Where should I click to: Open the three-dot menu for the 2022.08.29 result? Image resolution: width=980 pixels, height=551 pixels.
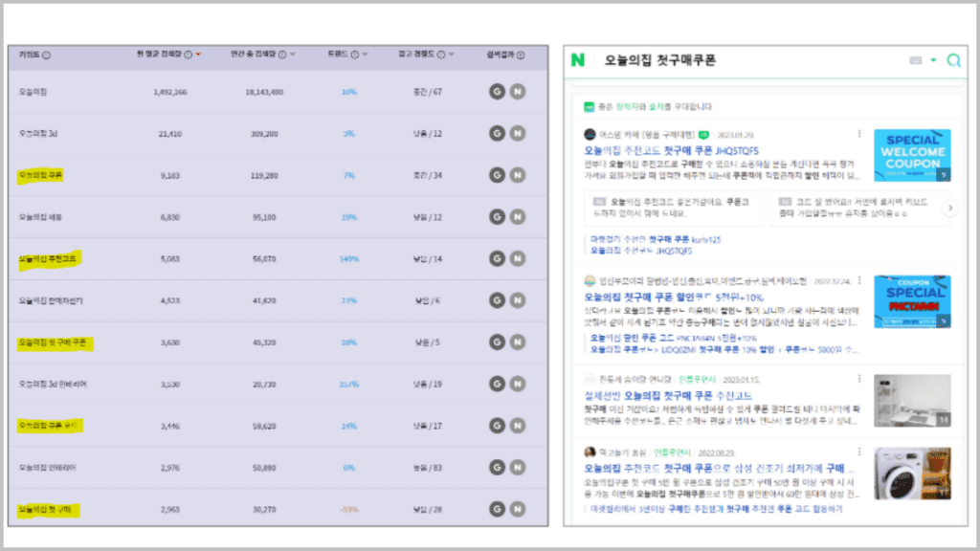[x=859, y=452]
